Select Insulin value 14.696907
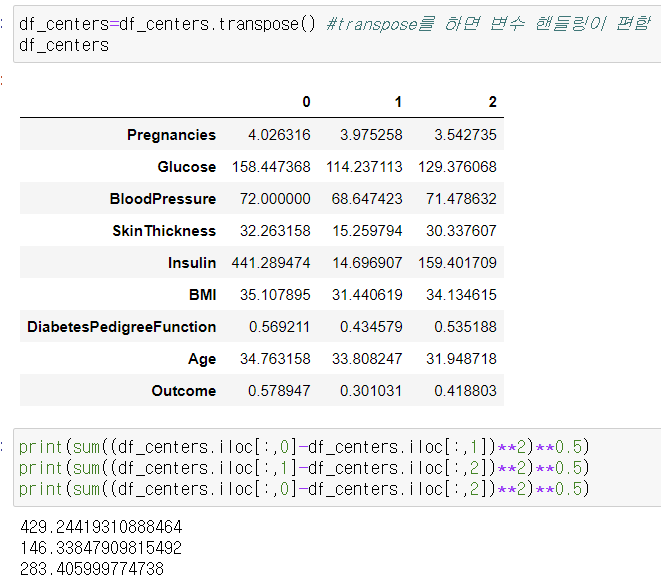Viewport: 661px width, 582px height. 367,263
